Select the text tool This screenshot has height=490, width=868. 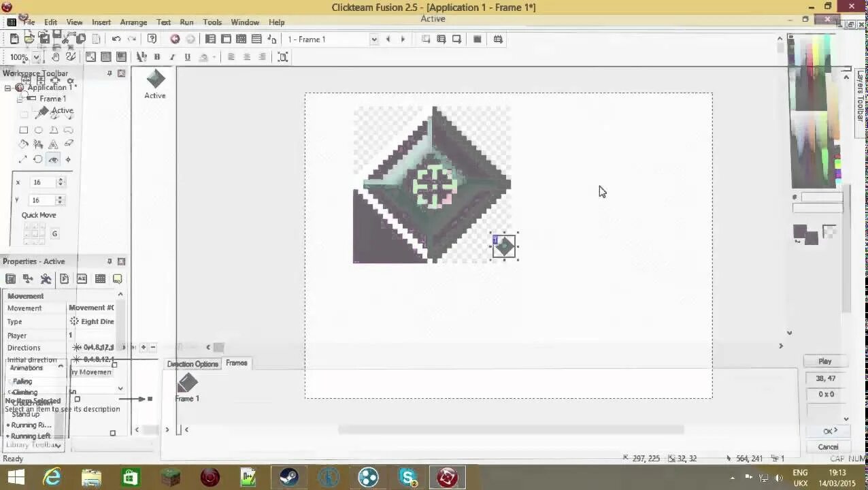[x=53, y=144]
